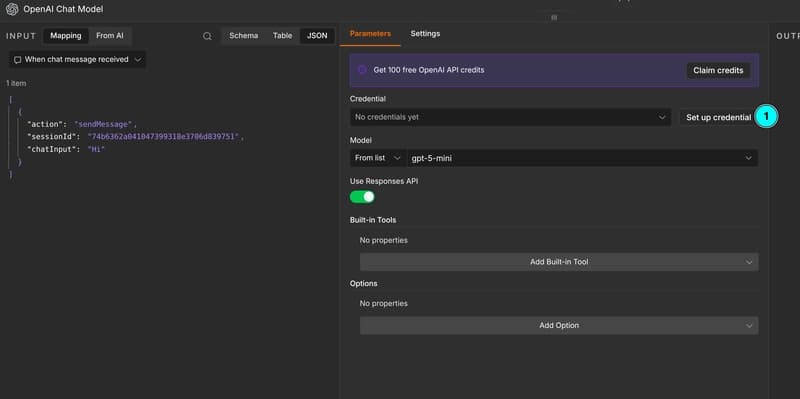800x399 pixels.
Task: Click the 'Get 100 free OpenAI API credits' text
Action: coord(429,70)
